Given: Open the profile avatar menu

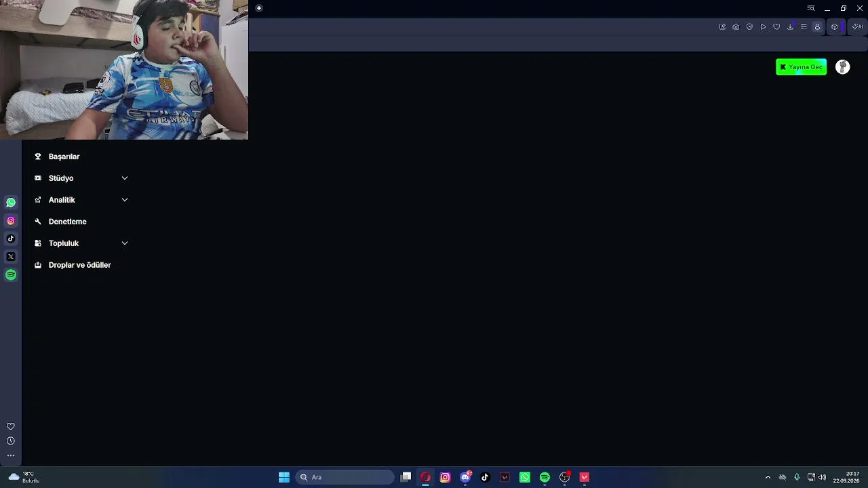Looking at the screenshot, I should pyautogui.click(x=842, y=67).
